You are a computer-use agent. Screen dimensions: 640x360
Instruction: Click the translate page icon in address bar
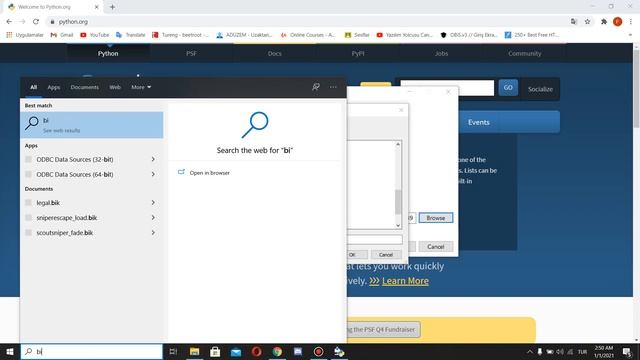574,22
